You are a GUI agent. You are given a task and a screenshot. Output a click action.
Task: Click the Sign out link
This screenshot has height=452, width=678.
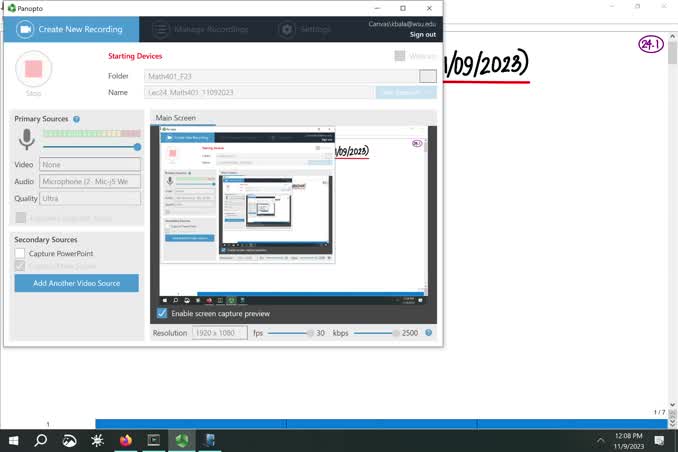pyautogui.click(x=422, y=34)
